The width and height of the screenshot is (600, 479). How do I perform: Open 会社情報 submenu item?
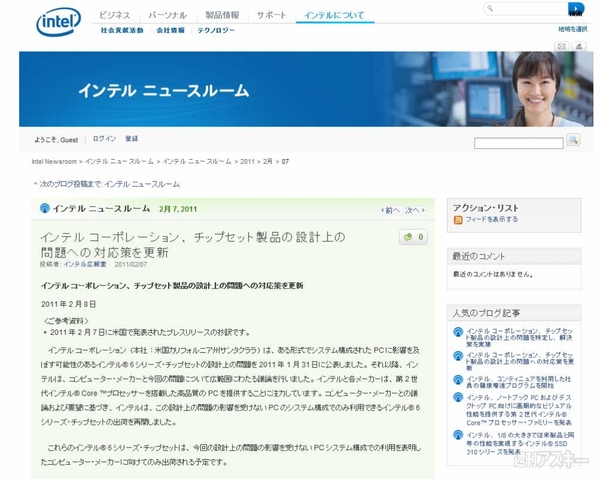pyautogui.click(x=171, y=30)
